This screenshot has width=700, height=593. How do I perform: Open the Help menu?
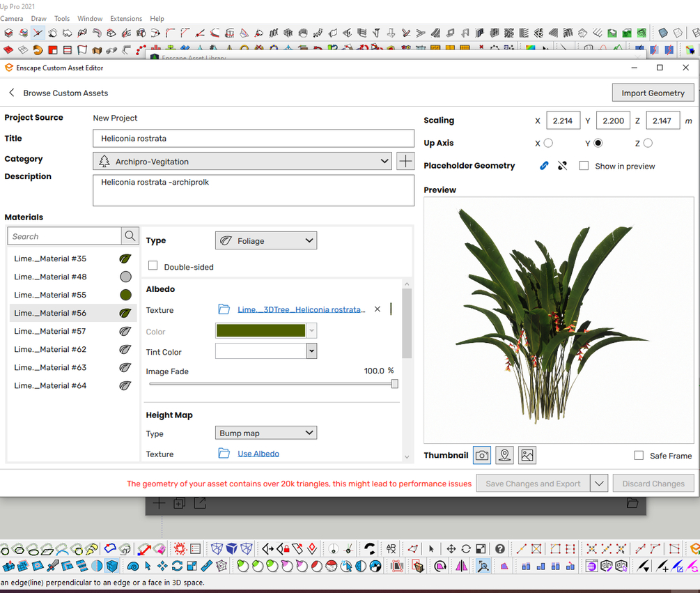157,18
